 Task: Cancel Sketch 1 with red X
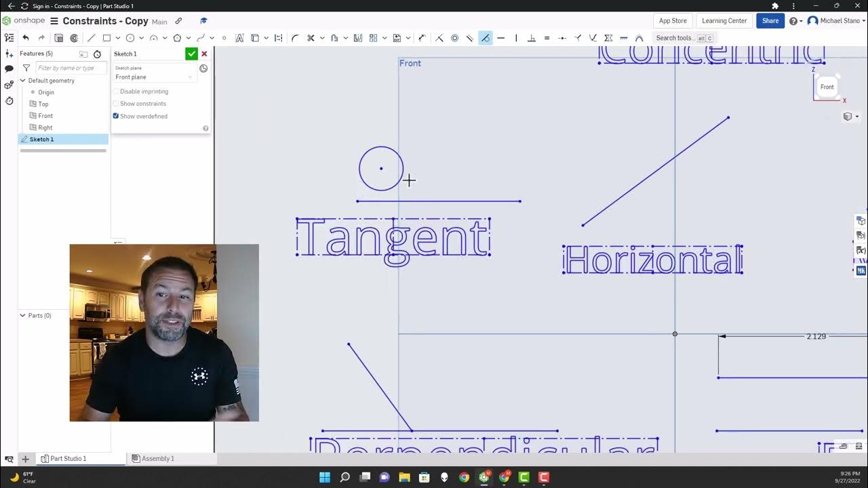[x=204, y=54]
